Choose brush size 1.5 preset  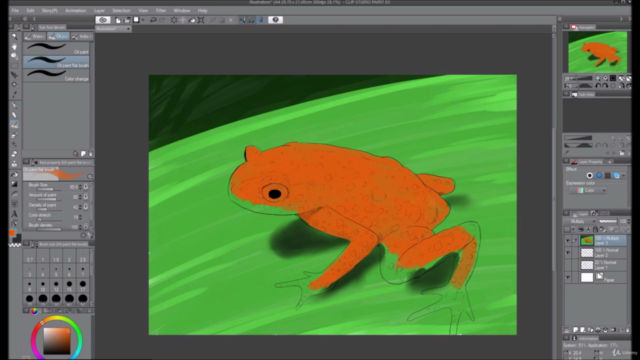click(x=56, y=257)
